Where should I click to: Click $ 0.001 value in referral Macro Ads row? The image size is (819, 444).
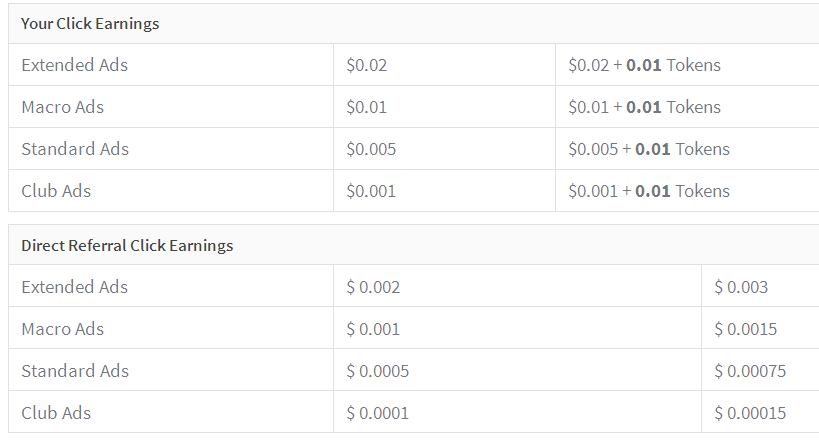point(373,330)
